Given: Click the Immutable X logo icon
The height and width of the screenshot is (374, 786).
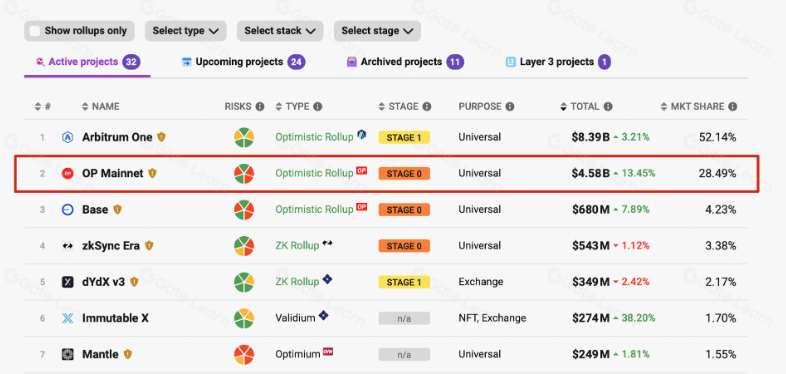Looking at the screenshot, I should click(67, 318).
